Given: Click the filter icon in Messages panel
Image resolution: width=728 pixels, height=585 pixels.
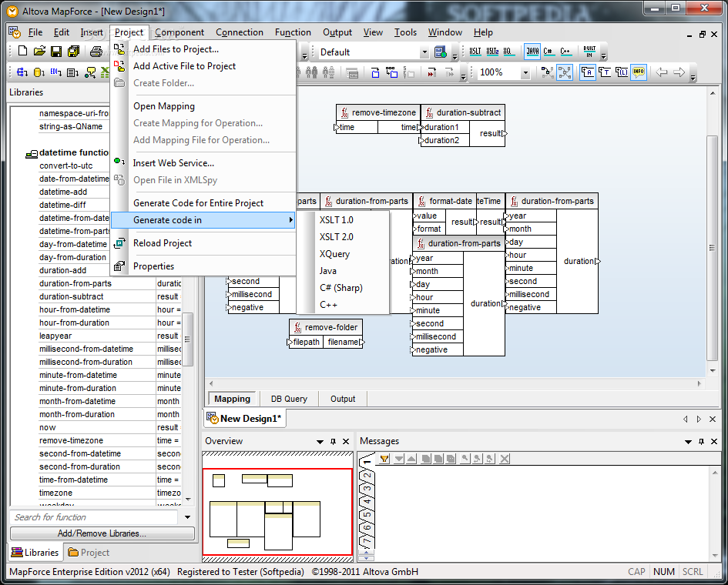Looking at the screenshot, I should (384, 459).
